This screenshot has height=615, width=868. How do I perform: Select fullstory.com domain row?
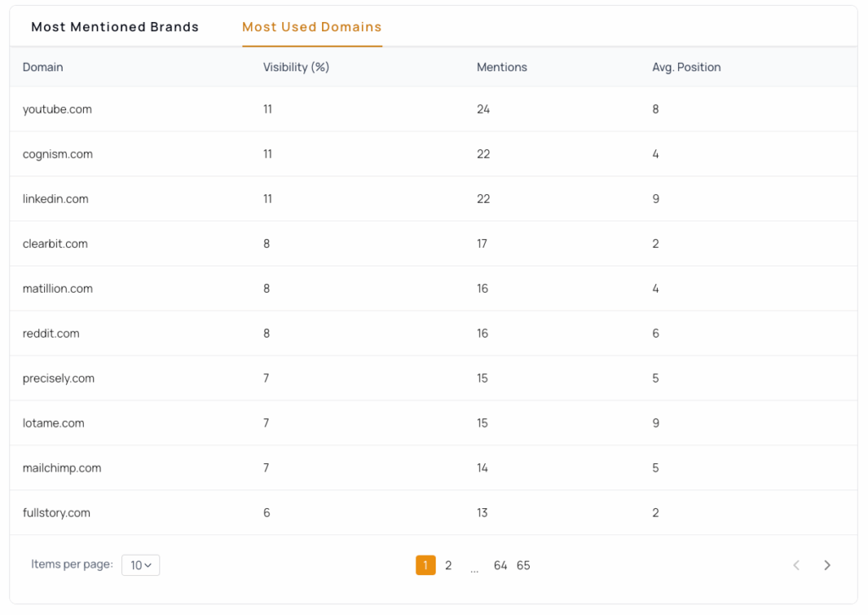(x=433, y=513)
